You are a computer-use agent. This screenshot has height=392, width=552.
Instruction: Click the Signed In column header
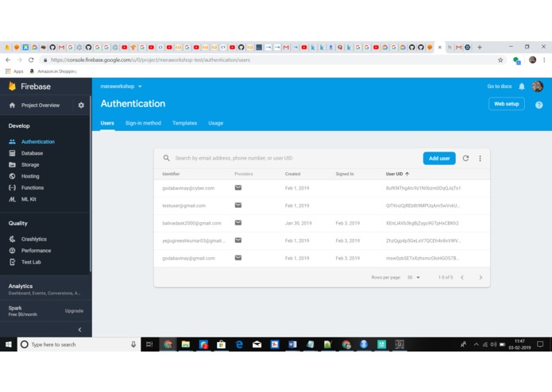tap(345, 174)
